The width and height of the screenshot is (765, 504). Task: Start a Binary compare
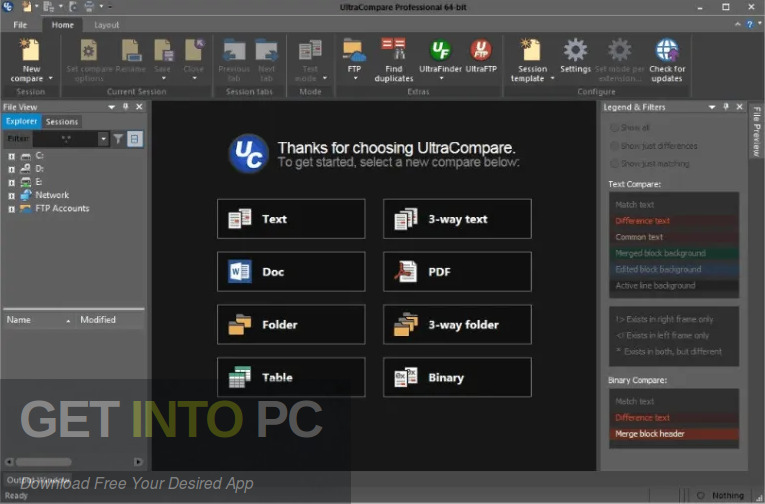click(x=457, y=377)
